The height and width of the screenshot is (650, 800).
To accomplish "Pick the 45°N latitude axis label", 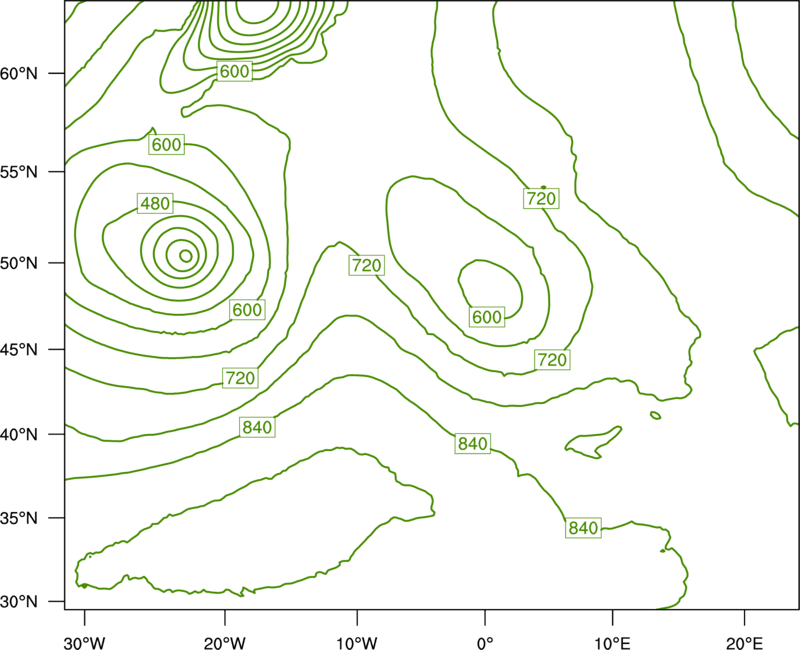I will click(x=19, y=350).
